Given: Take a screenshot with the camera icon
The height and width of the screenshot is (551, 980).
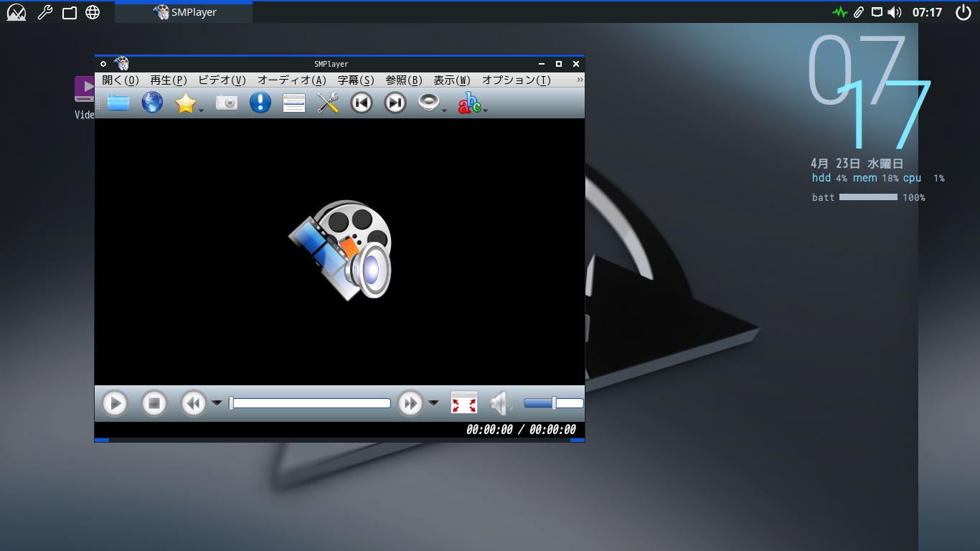Looking at the screenshot, I should point(227,103).
